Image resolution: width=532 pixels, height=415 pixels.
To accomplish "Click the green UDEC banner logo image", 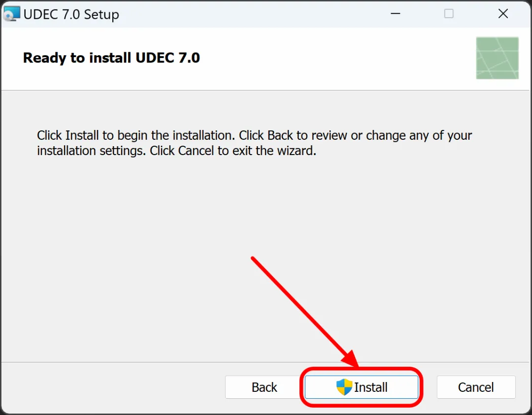I will (x=497, y=58).
